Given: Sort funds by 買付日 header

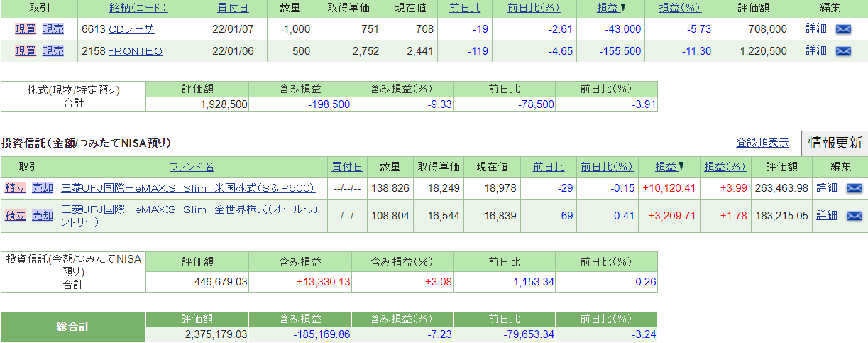Looking at the screenshot, I should point(347,168).
